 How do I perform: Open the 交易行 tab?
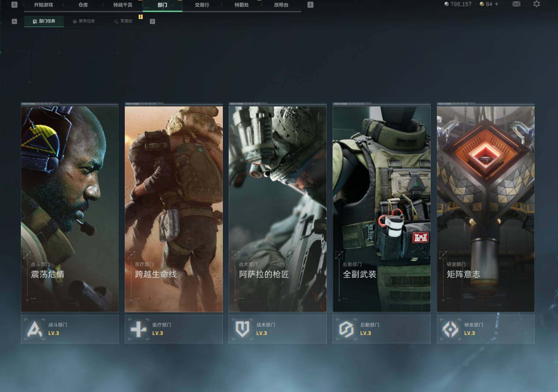point(202,5)
